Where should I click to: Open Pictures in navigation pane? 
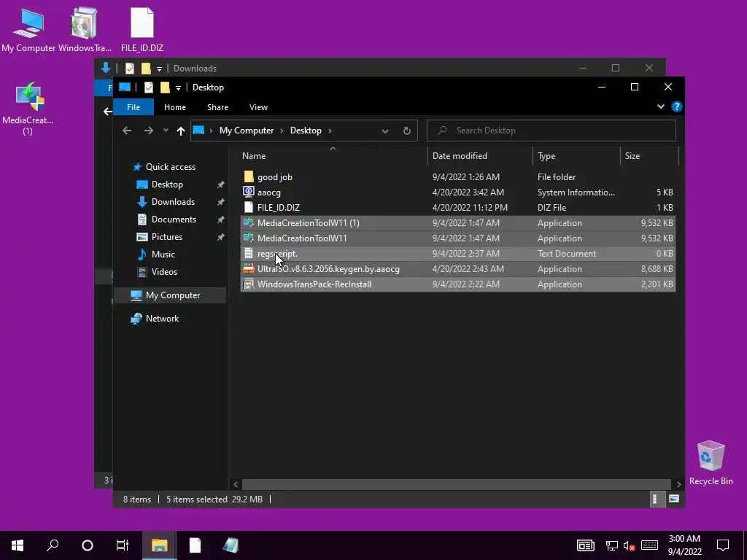click(x=167, y=237)
